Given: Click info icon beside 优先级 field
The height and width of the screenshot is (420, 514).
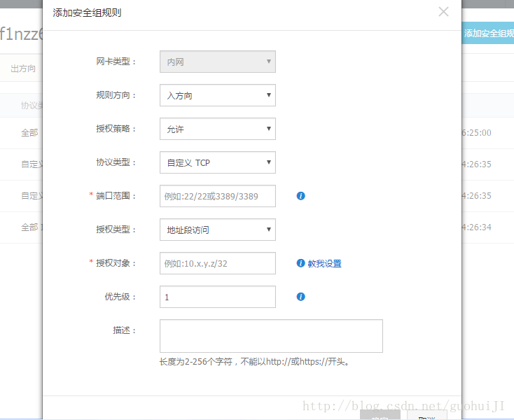Looking at the screenshot, I should point(300,297).
